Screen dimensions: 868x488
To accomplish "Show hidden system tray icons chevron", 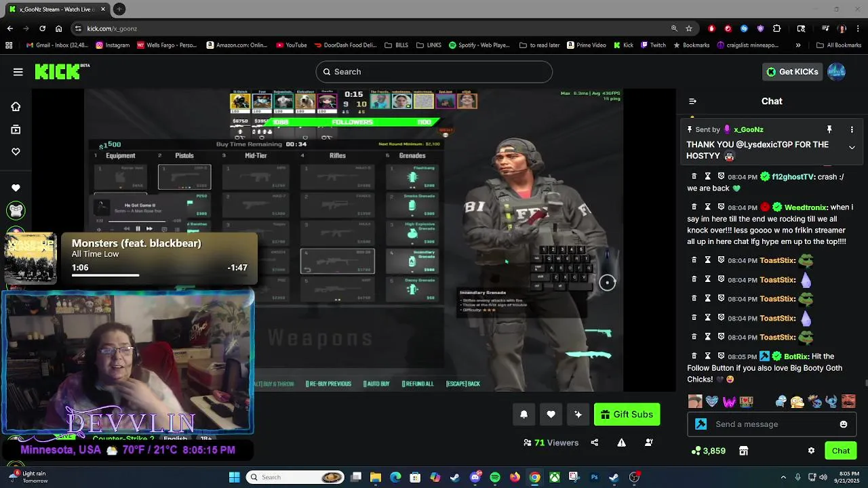I will 783,477.
